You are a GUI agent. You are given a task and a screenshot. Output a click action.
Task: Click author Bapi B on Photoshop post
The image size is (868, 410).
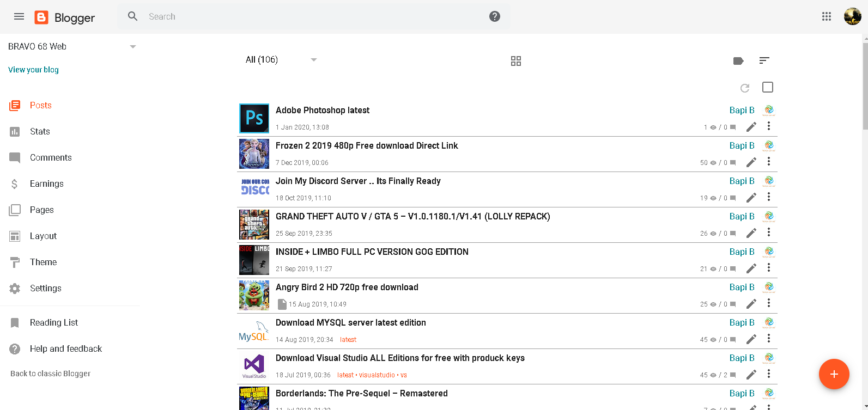(742, 110)
